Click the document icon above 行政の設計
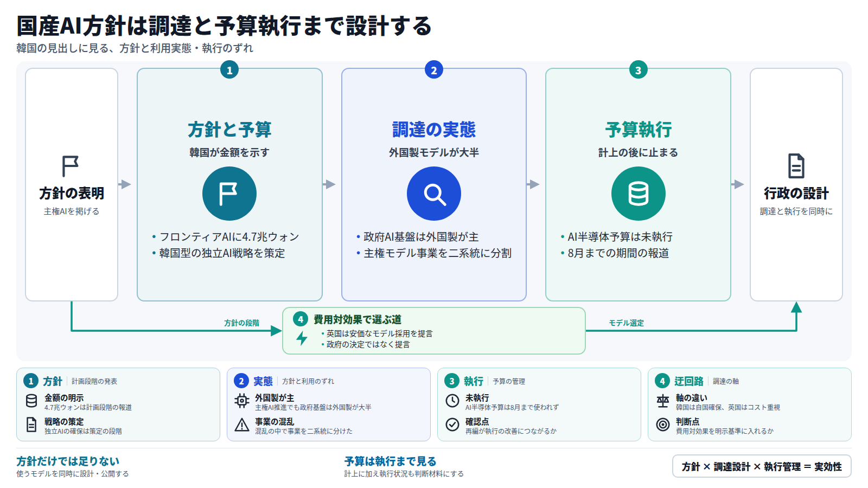This screenshot has width=868, height=488. (x=796, y=166)
